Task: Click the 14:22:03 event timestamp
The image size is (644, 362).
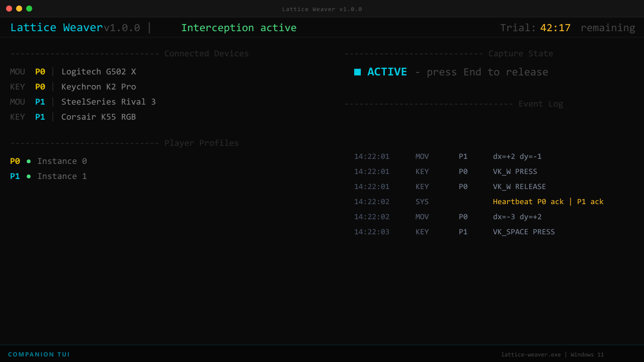Action: (372, 232)
